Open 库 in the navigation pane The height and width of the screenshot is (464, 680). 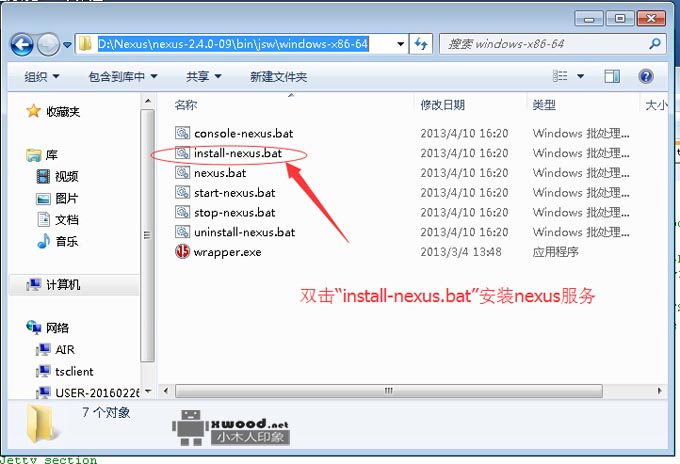(52, 155)
